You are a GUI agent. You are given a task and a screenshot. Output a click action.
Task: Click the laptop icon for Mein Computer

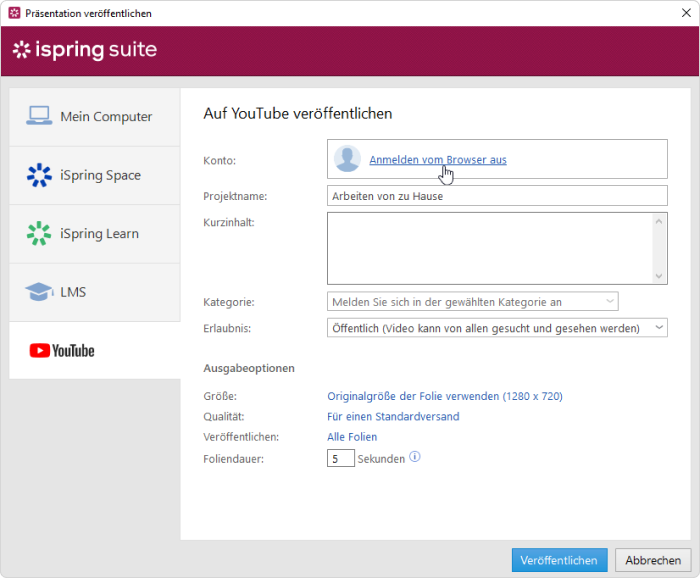[39, 116]
